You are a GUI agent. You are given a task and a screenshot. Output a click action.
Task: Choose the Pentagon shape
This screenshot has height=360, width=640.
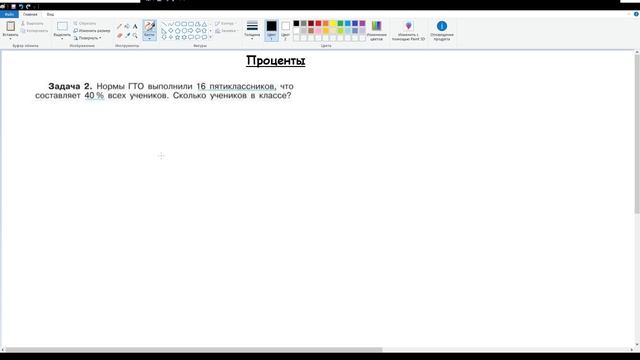(178, 31)
